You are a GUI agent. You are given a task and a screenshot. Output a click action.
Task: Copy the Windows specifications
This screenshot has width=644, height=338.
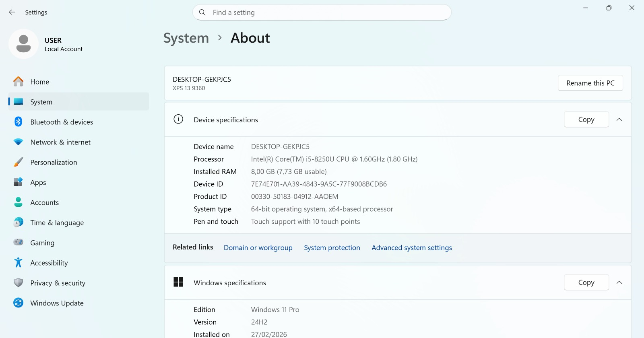[x=586, y=282]
